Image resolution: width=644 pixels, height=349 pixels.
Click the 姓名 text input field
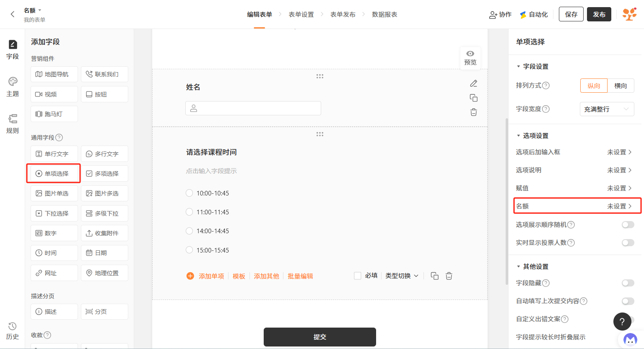(253, 108)
